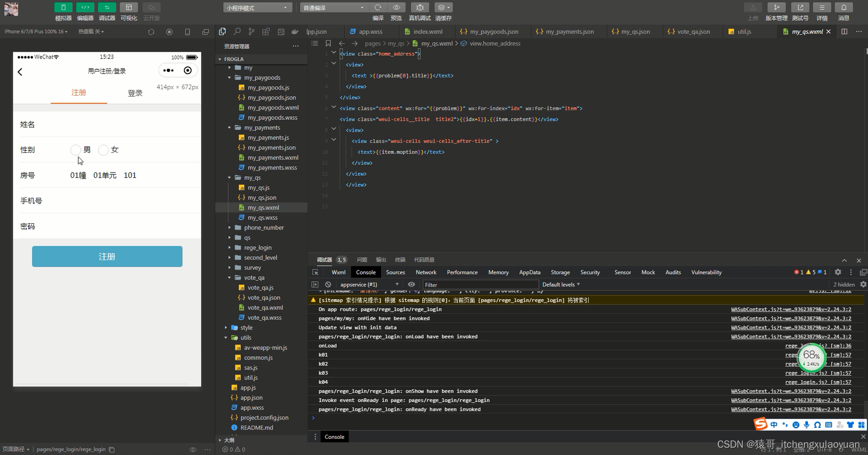Toggle the console live expression eye icon
Screen dimensions: 868x455
pos(411,285)
